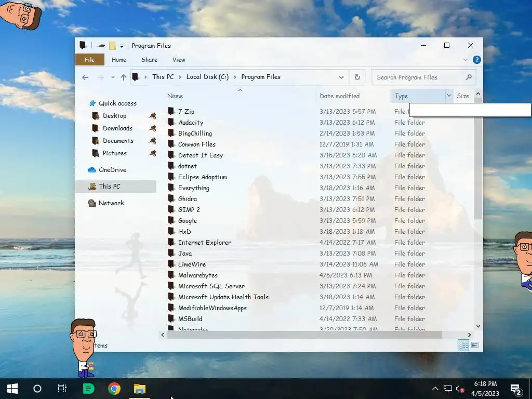
Task: Open the File menu tab
Action: coord(89,60)
